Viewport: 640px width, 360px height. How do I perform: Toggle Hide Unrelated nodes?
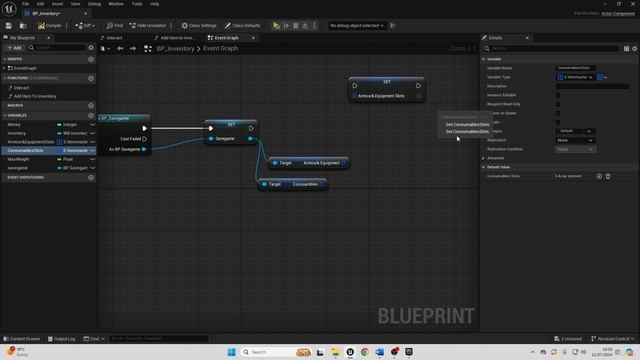point(147,26)
